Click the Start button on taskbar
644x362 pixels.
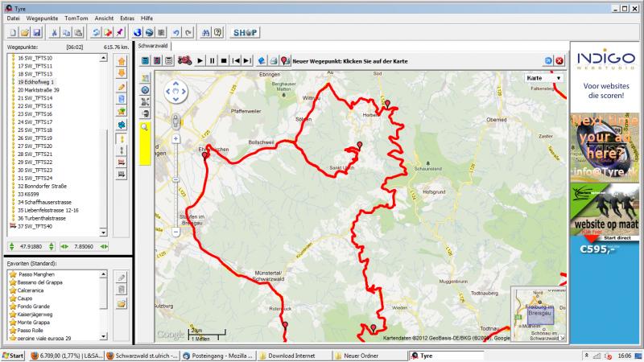(x=12, y=356)
